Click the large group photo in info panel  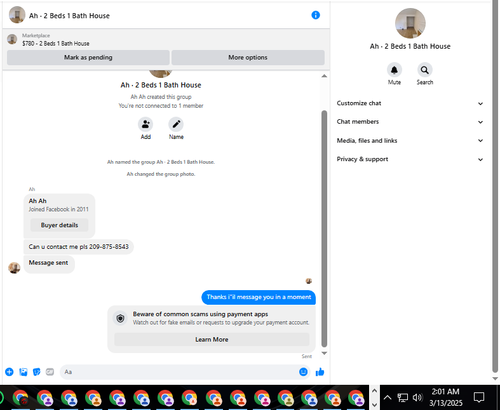(x=410, y=23)
